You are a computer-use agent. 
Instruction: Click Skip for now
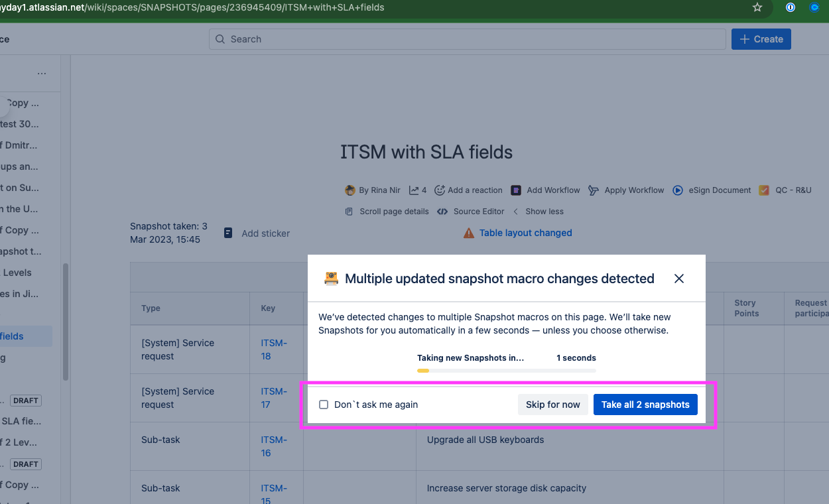click(x=553, y=405)
